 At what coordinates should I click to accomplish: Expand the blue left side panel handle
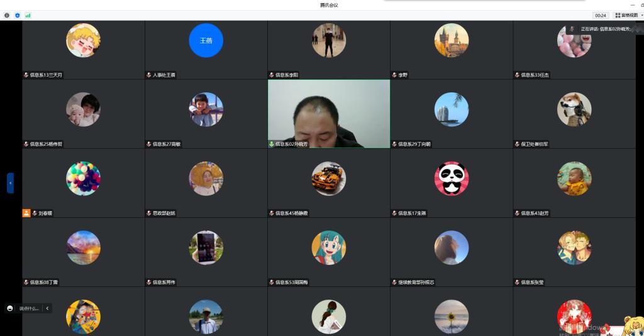pos(10,183)
